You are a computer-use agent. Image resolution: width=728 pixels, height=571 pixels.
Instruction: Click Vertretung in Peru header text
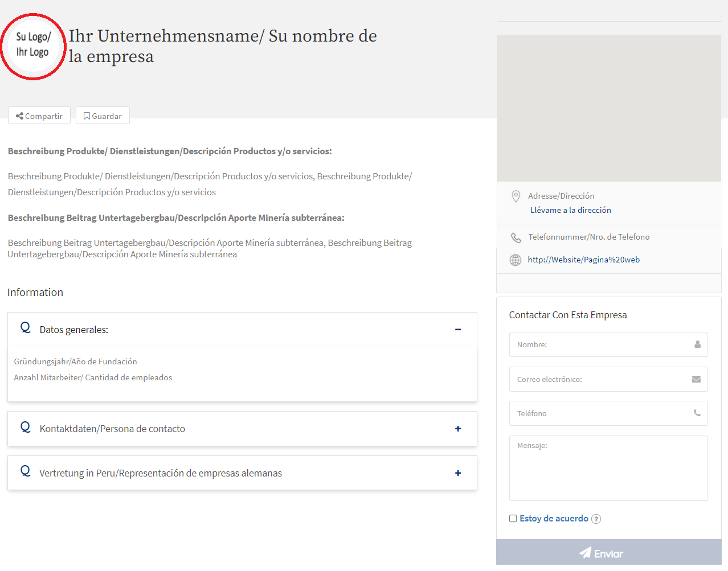coord(161,473)
